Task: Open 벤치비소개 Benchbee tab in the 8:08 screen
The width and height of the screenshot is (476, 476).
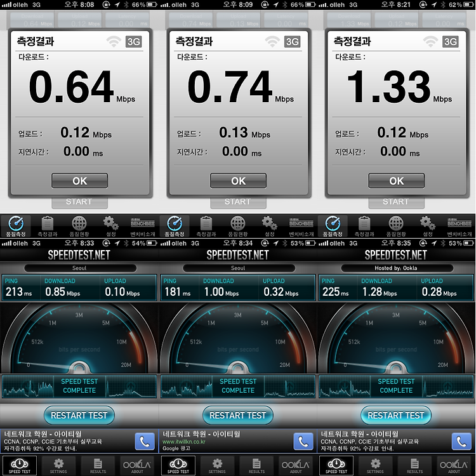Action: (143, 226)
